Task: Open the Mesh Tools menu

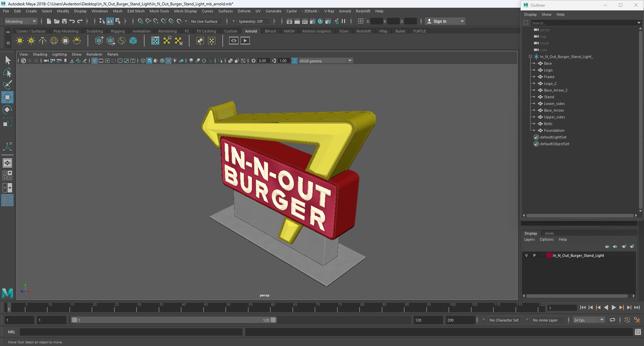Action: pos(159,11)
